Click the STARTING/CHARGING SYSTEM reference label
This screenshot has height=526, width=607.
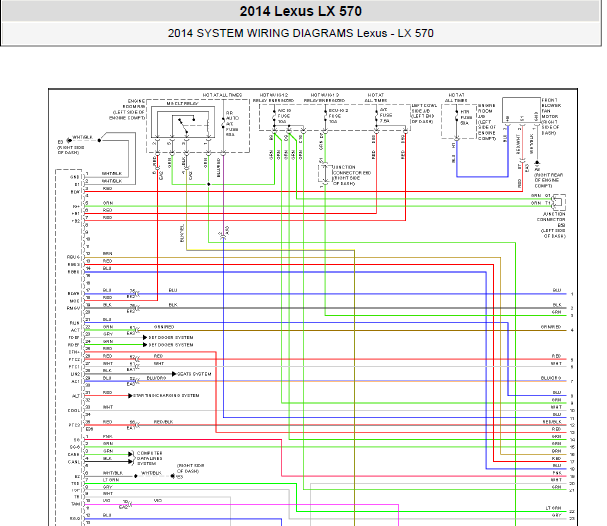click(166, 396)
